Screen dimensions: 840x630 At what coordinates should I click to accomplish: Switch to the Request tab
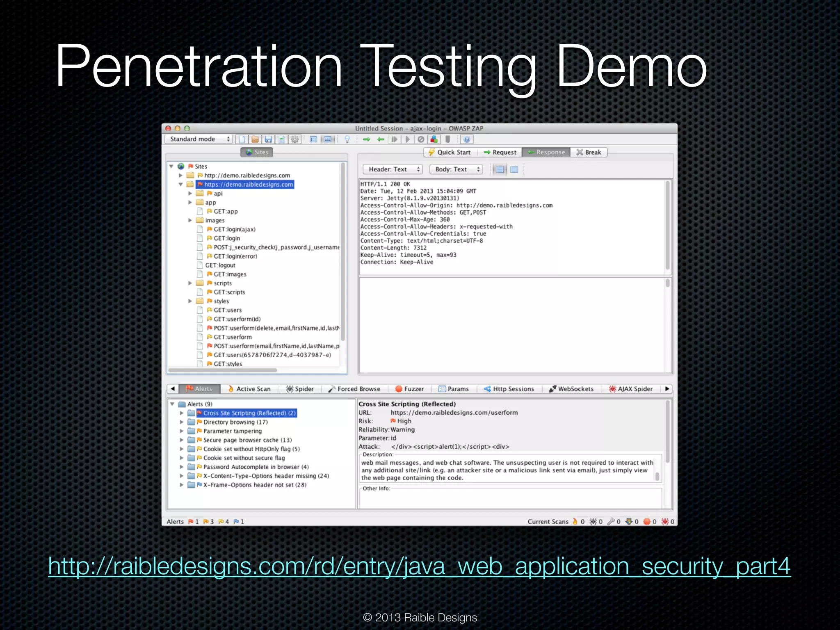(x=500, y=152)
